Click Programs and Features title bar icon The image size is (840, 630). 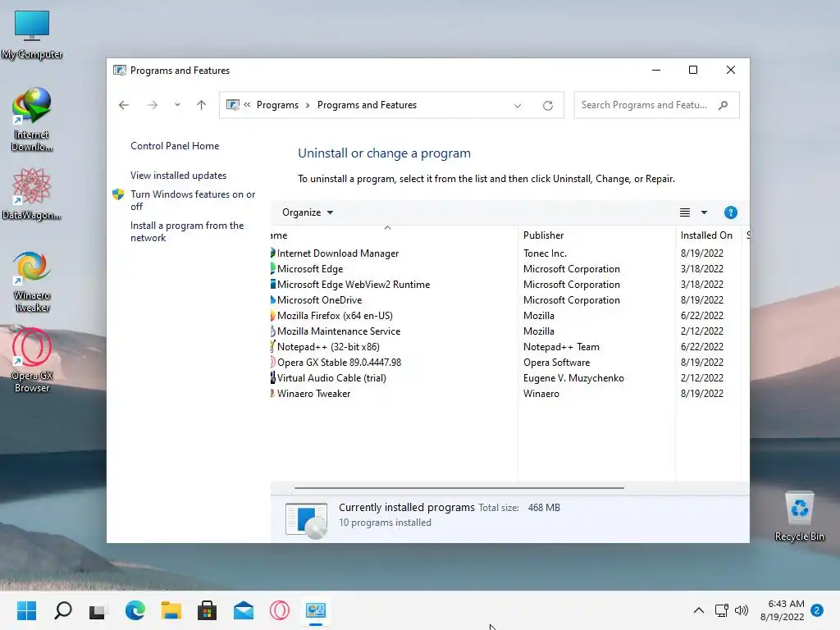(x=120, y=71)
